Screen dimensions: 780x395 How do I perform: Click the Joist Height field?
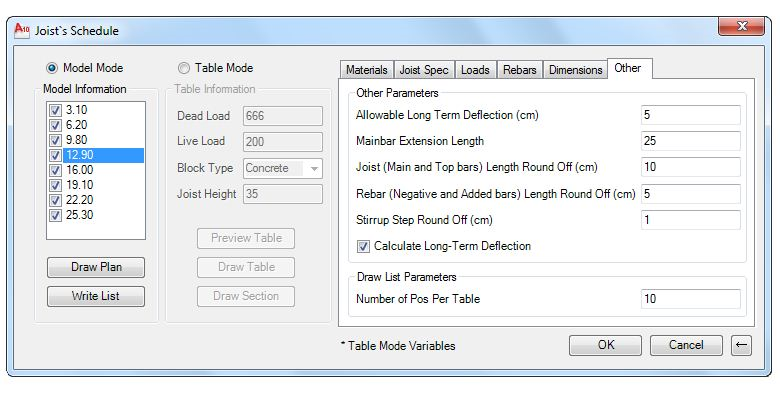click(x=283, y=194)
